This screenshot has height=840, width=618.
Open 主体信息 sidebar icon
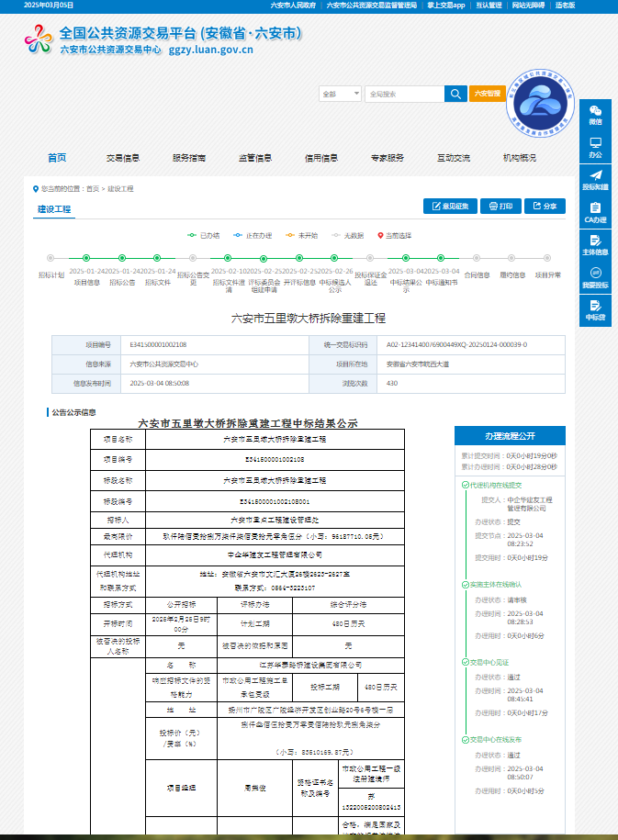[x=595, y=245]
